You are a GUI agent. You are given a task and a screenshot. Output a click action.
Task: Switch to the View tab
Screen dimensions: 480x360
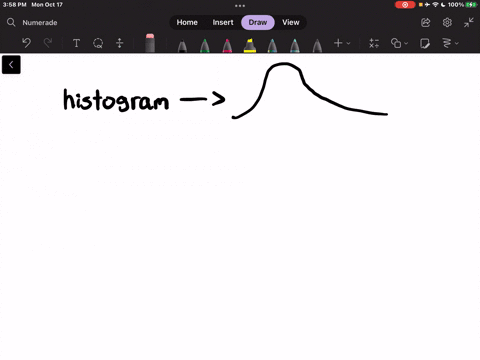[291, 22]
